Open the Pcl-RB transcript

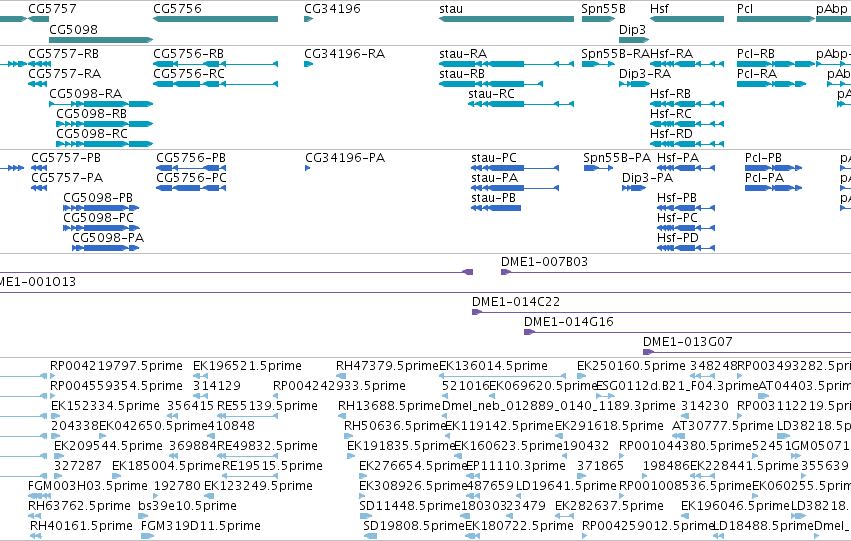click(x=776, y=64)
